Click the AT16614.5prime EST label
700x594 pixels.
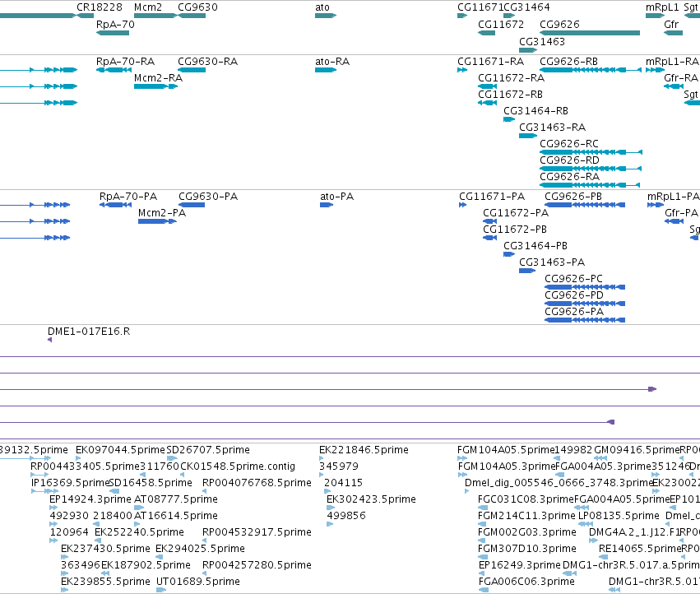(x=176, y=516)
